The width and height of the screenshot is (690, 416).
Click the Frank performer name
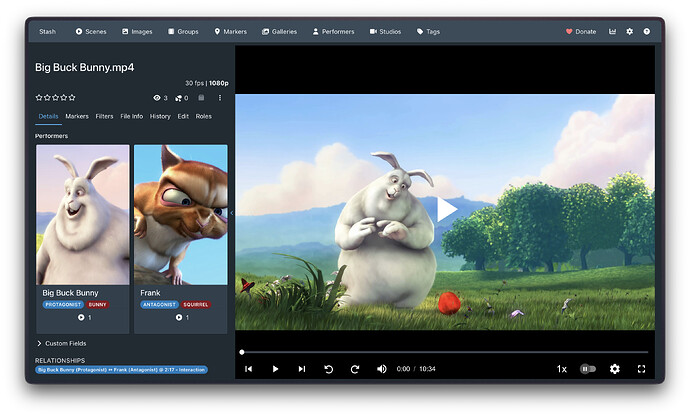point(150,293)
